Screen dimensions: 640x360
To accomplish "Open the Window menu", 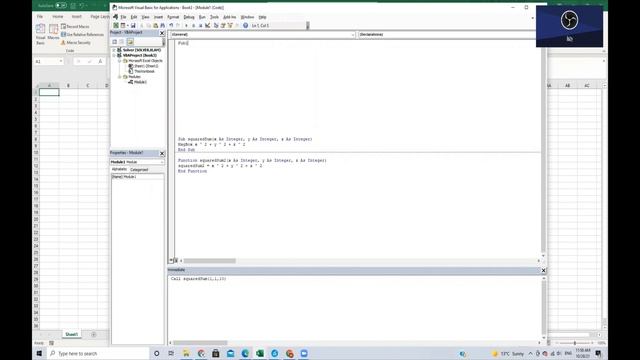I will 247,17.
